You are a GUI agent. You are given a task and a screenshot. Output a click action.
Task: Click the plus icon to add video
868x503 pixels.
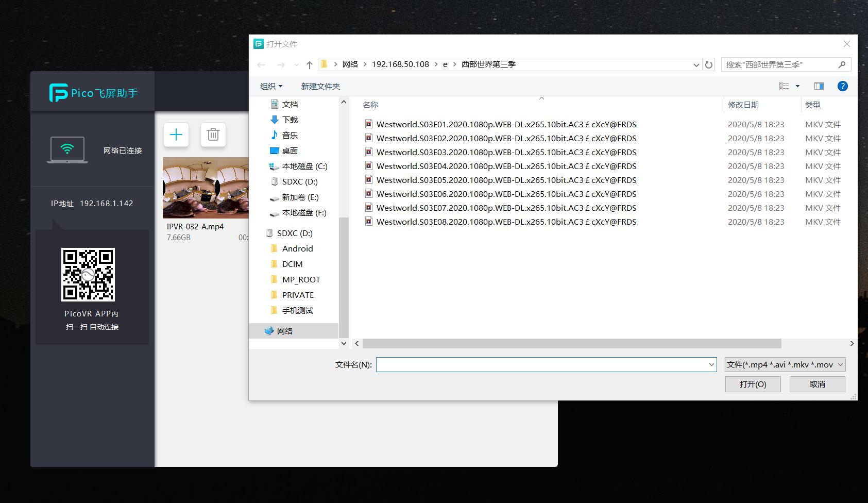click(176, 135)
